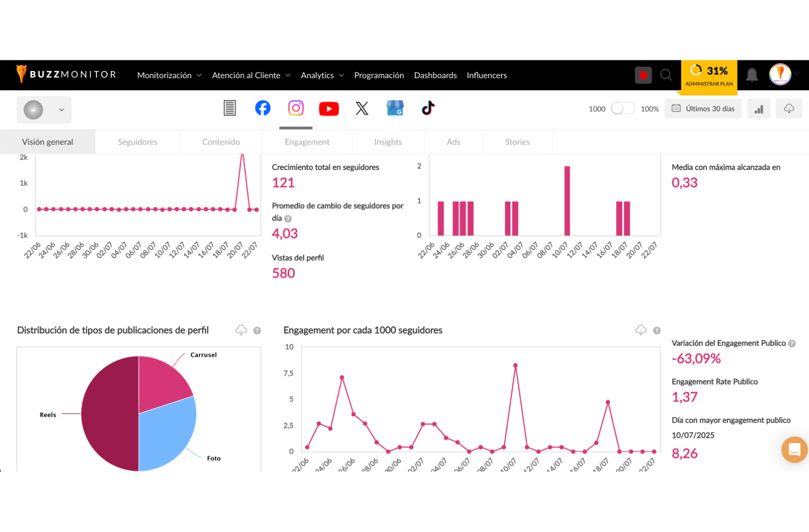Switch to the Engagement tab
809x532 pixels.
[x=307, y=142]
